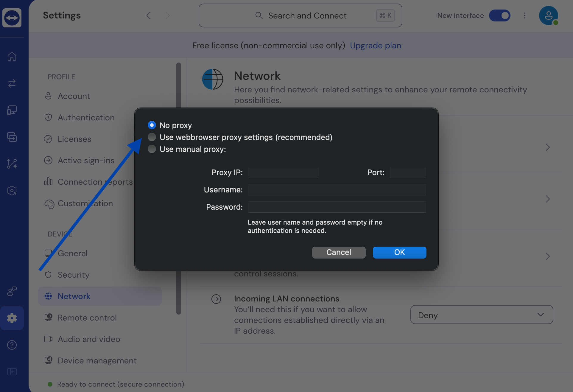Screen dimensions: 573x392
Task: Open the three-dot more options menu
Action: [x=525, y=15]
